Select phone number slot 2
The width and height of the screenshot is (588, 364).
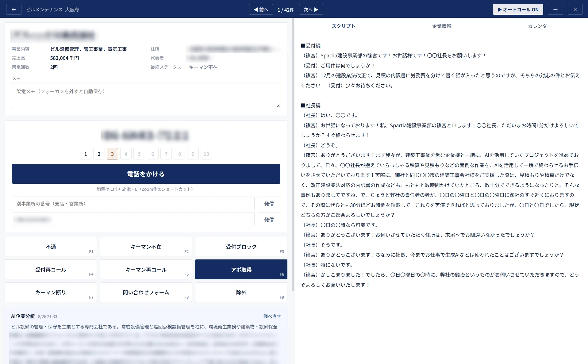(x=99, y=154)
